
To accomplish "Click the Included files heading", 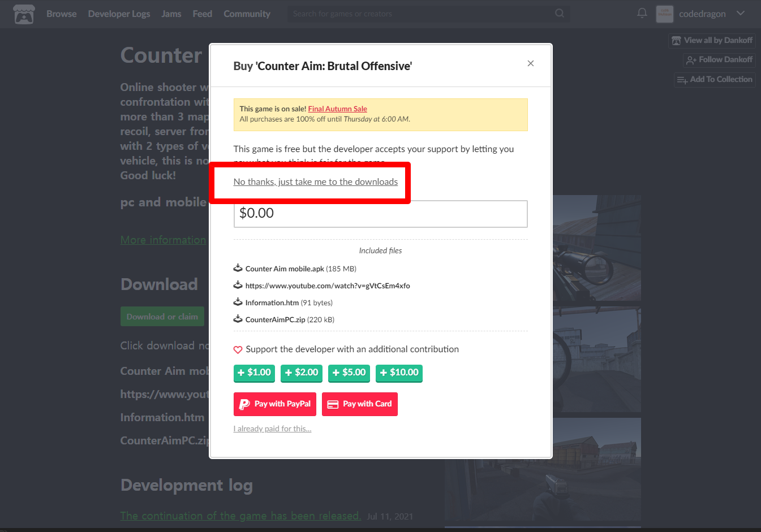I will coord(381,250).
